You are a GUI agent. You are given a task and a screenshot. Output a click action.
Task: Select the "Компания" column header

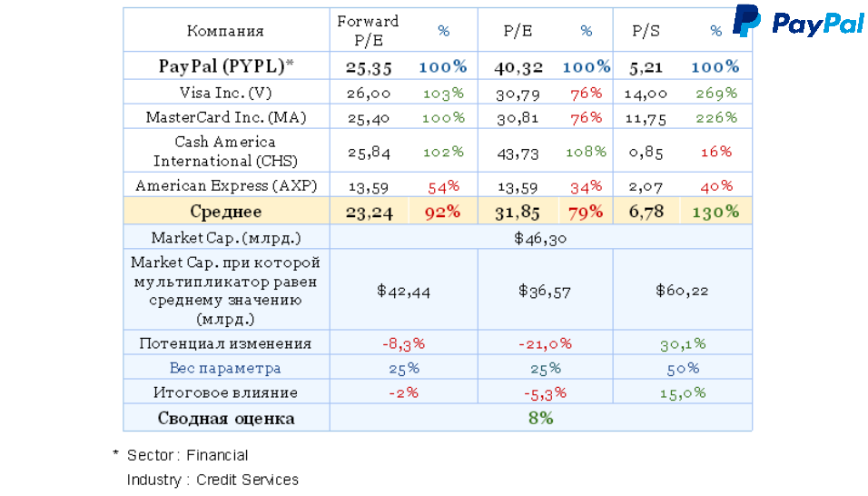(225, 31)
